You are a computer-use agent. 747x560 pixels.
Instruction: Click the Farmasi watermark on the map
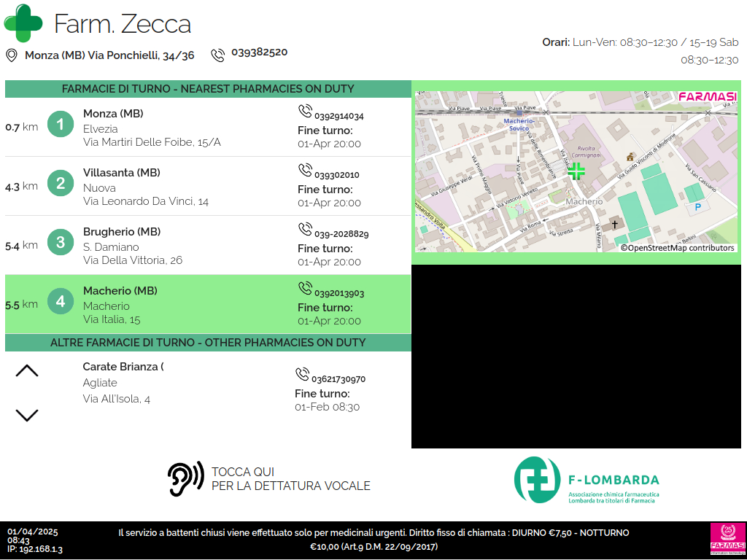pos(706,96)
